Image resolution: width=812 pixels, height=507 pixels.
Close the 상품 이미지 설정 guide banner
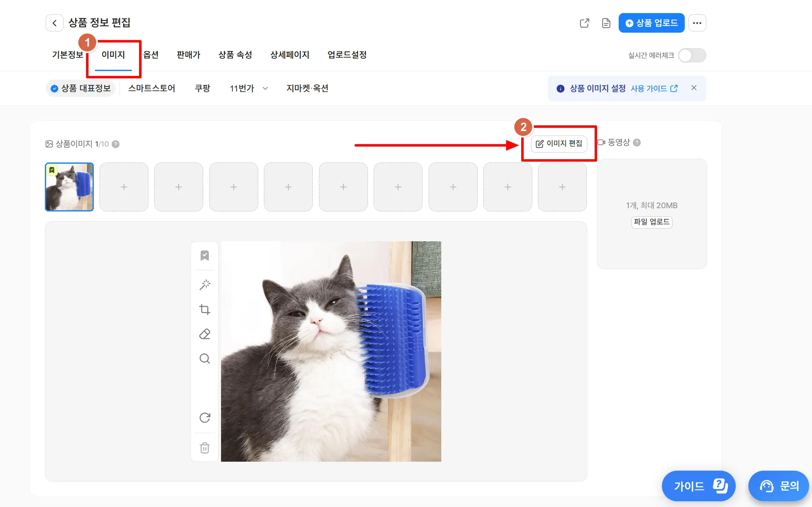(x=694, y=88)
